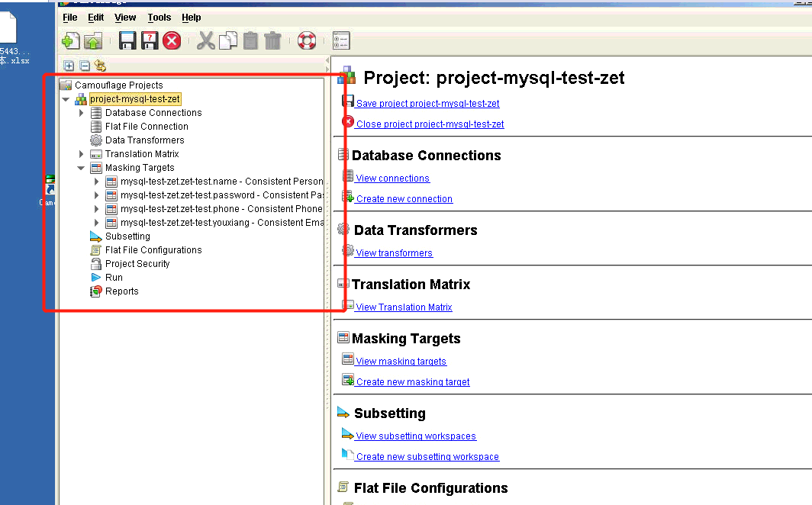The height and width of the screenshot is (505, 812).
Task: Click the Flat File Connection tree icon
Action: (x=96, y=127)
